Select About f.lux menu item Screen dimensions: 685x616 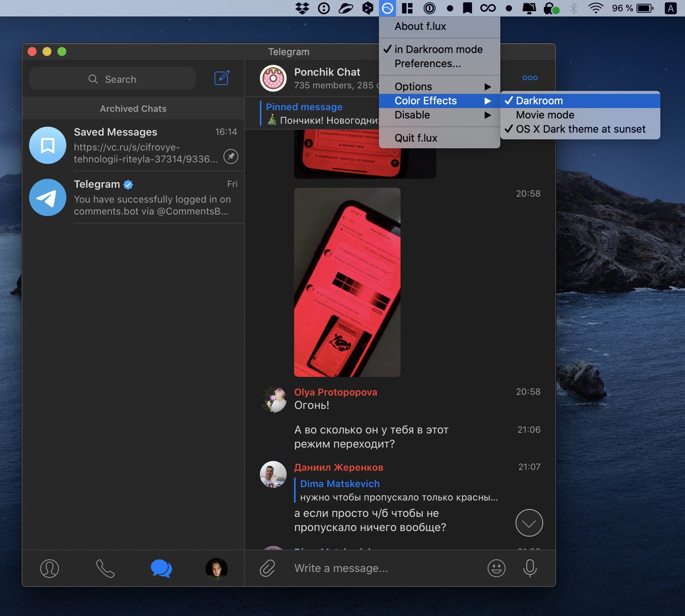[439, 26]
